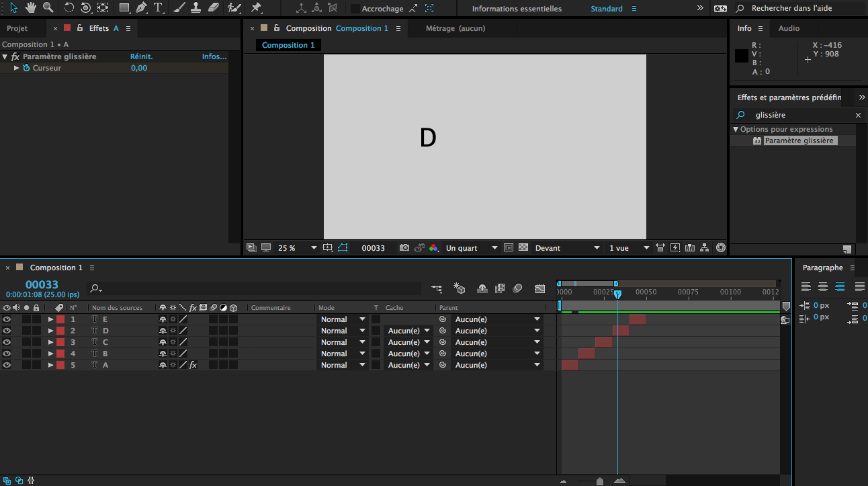
Task: Hide layer A with its eye icon
Action: (x=7, y=365)
